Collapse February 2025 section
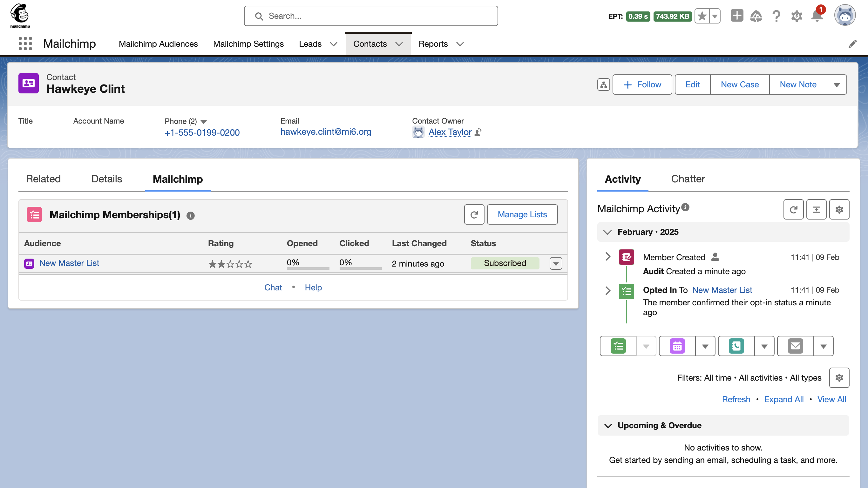 coord(607,232)
